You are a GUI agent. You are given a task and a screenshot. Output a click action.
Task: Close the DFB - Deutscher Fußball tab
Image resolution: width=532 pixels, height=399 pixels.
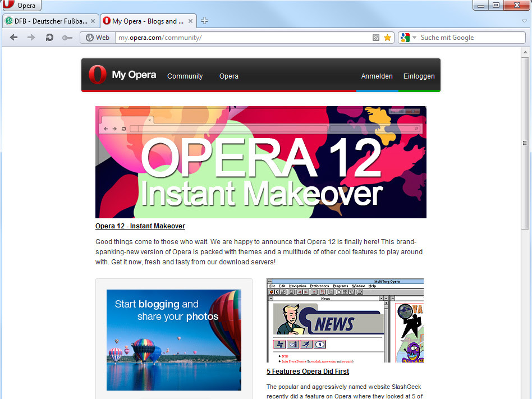tap(93, 21)
